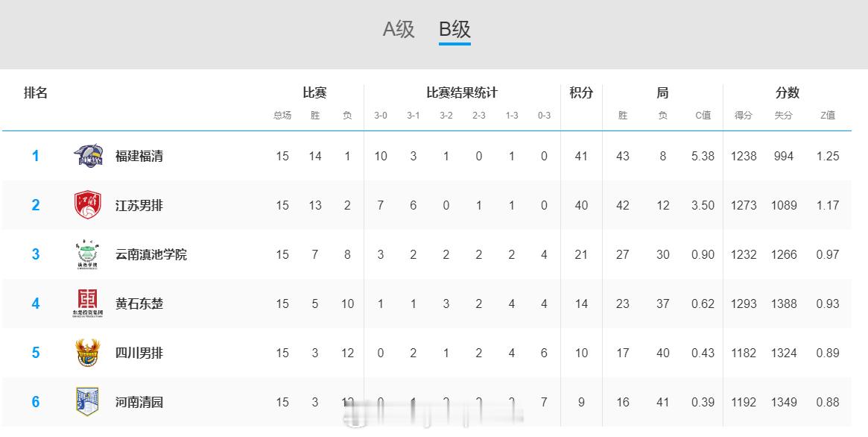
Task: Click the C值 sub-column header
Action: coord(703,116)
